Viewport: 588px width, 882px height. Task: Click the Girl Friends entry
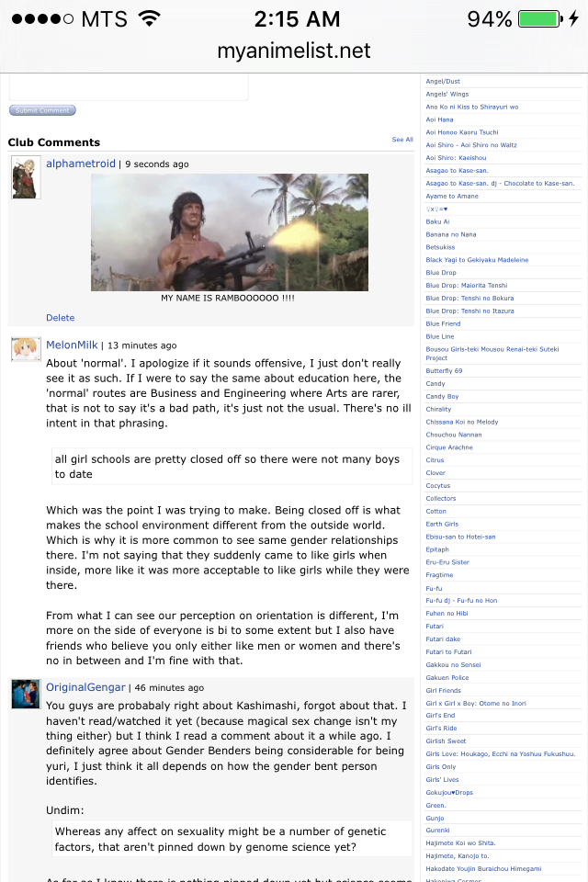444,690
